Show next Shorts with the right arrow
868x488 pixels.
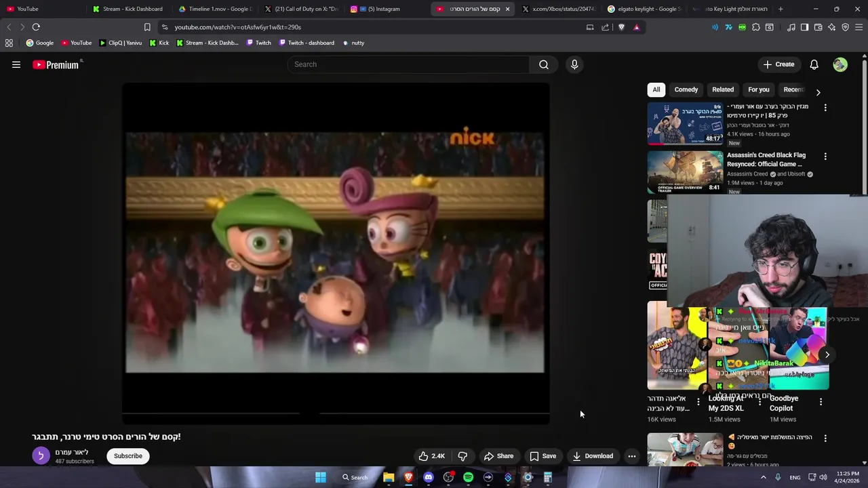click(827, 354)
